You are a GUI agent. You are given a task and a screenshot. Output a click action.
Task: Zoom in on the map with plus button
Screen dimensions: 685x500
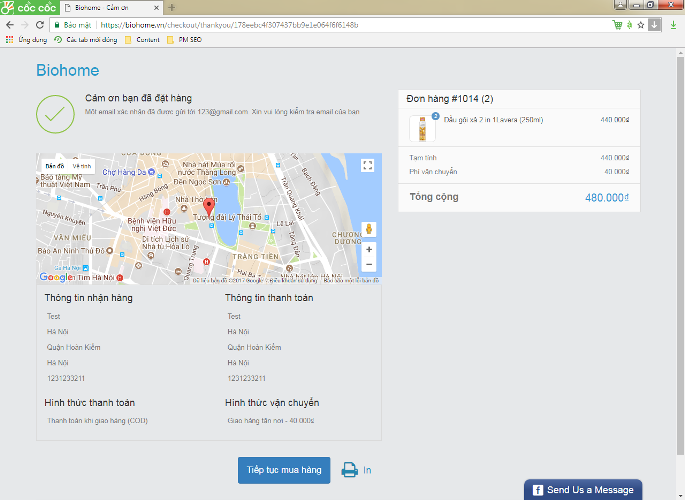pos(368,249)
